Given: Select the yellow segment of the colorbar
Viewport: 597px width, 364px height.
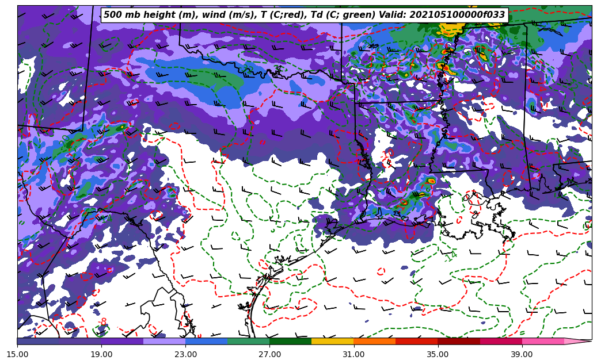Looking at the screenshot, I should tap(332, 341).
